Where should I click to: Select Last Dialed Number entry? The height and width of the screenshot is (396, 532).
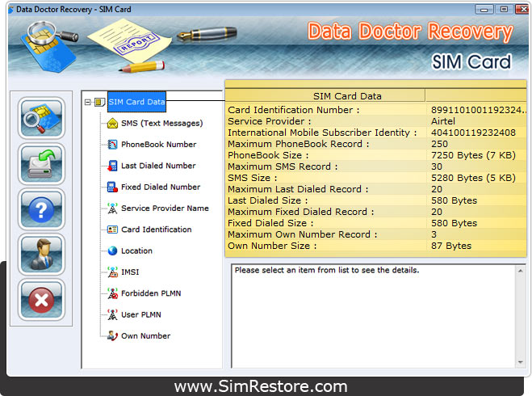point(158,166)
